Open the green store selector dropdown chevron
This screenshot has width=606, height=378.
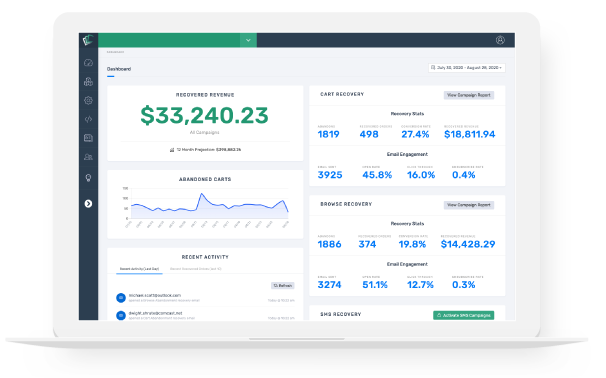(x=248, y=40)
